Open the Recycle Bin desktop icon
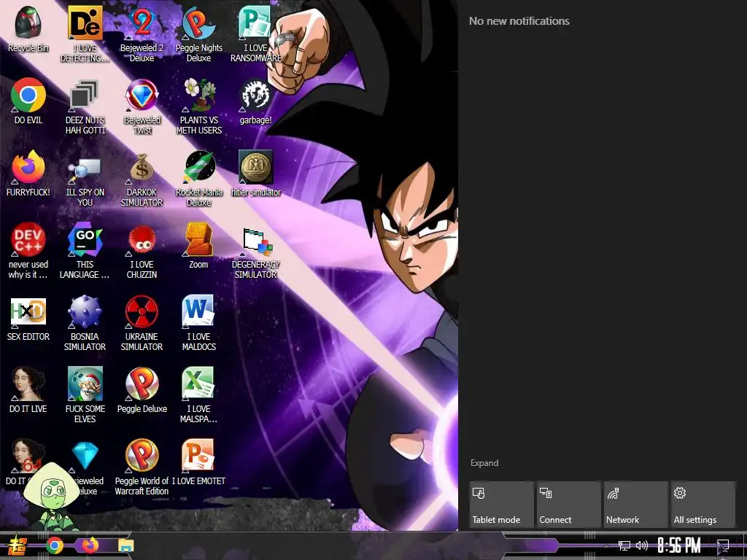Viewport: 747px width, 560px height. [28, 28]
